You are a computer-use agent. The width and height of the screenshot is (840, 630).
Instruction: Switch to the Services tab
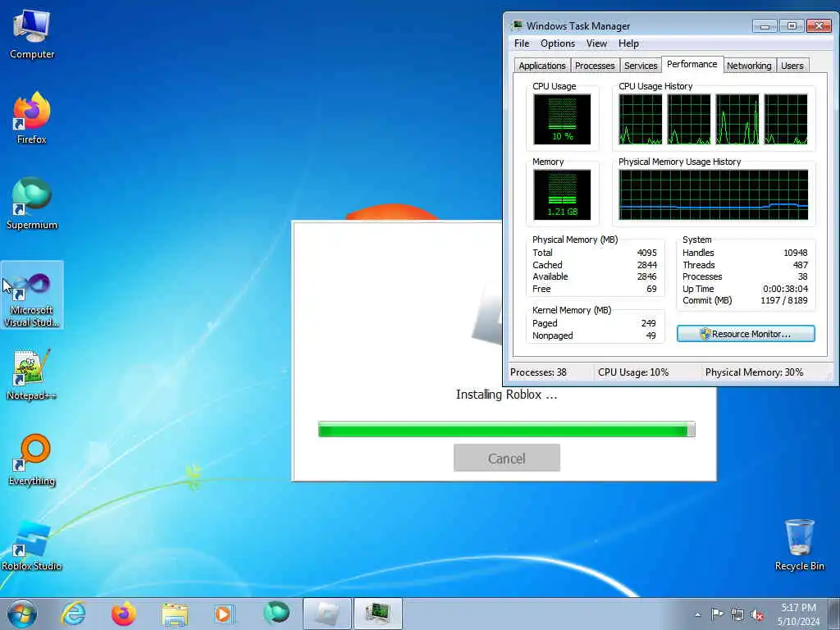[x=641, y=66]
